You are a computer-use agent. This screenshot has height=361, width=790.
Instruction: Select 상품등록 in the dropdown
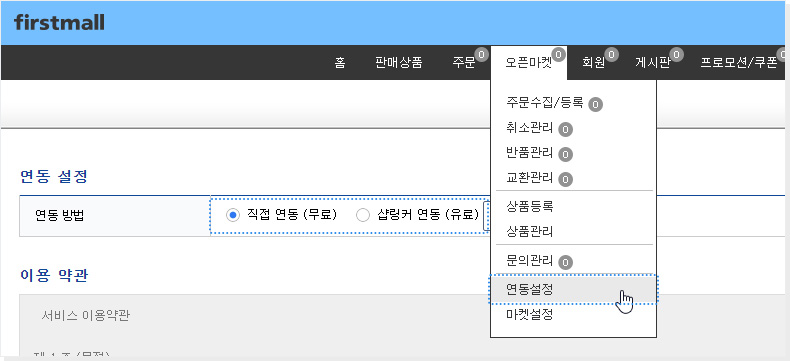(530, 206)
